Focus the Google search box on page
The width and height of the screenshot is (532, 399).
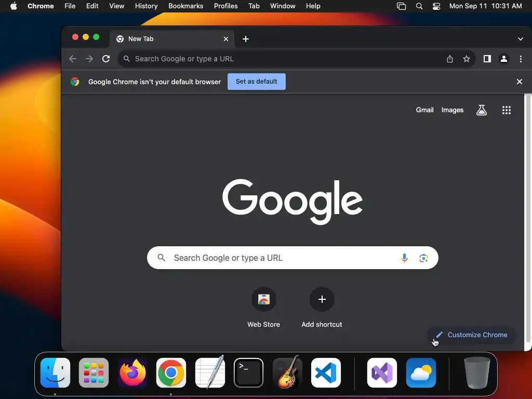[292, 258]
